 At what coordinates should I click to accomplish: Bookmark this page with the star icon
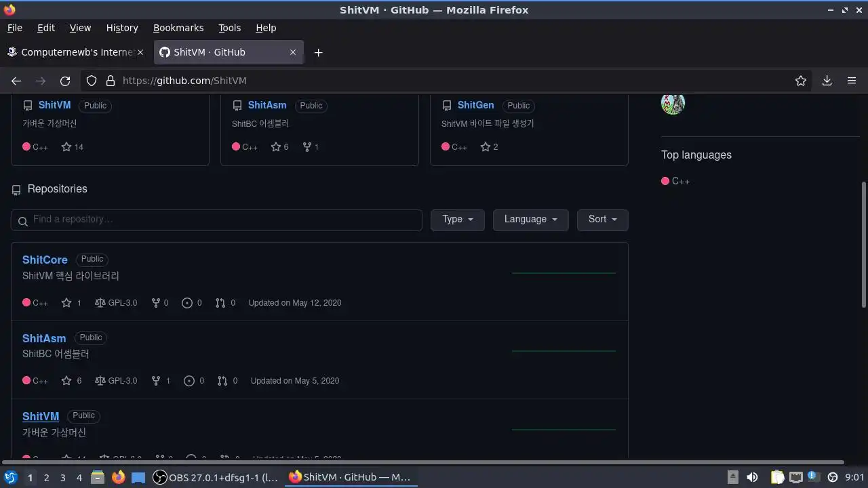coord(801,81)
